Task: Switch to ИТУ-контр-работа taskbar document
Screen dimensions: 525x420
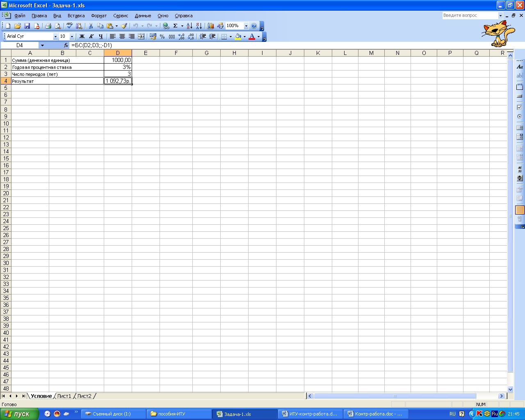Action: coord(310,414)
